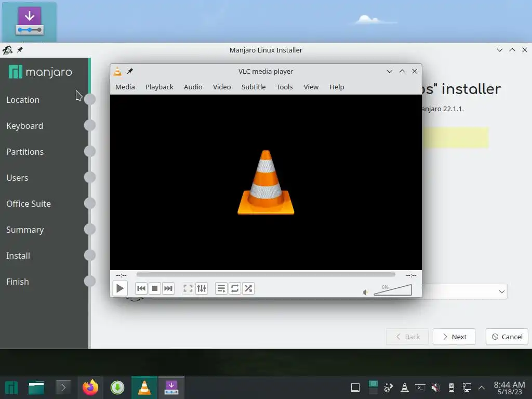Open Konsole terminal tray icon

point(420,388)
